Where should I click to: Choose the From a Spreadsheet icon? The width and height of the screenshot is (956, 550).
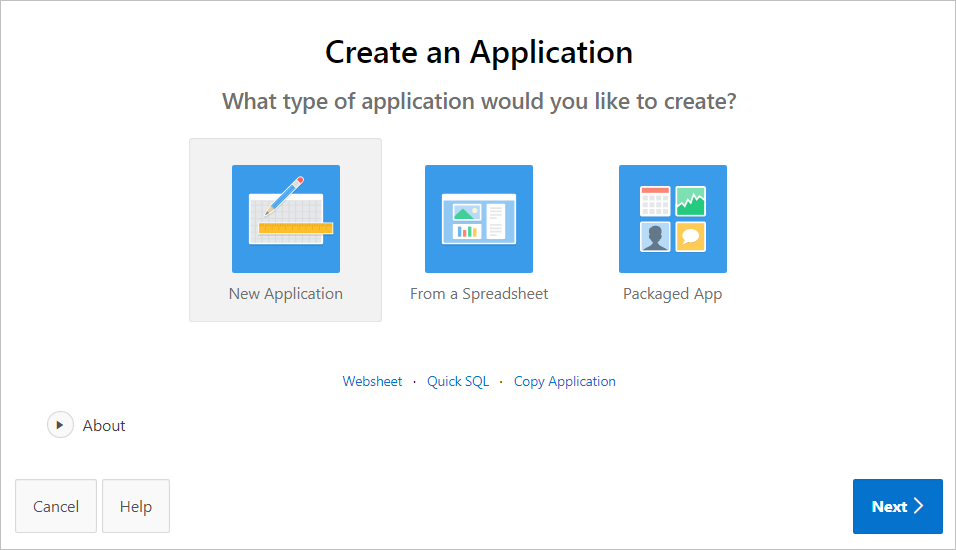tap(478, 218)
